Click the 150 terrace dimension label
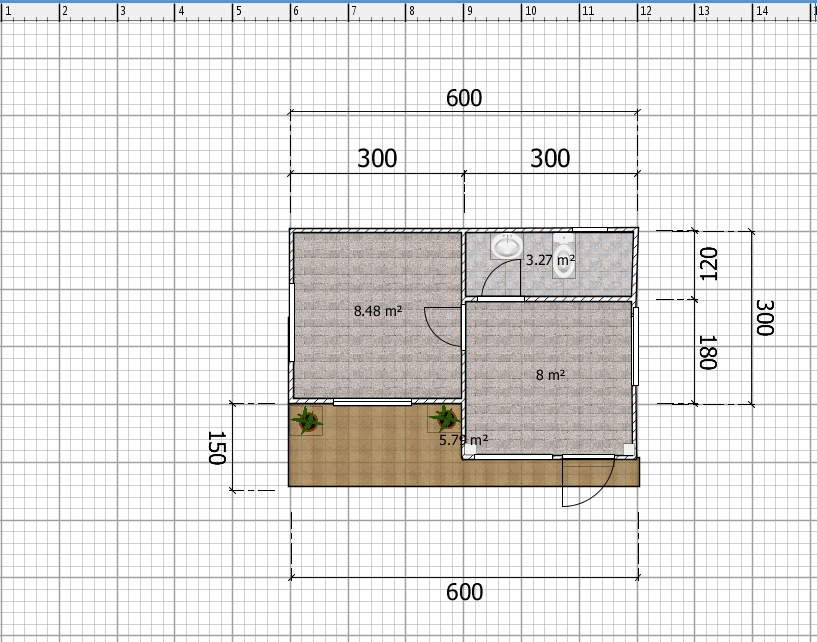This screenshot has width=817, height=642. pyautogui.click(x=216, y=448)
